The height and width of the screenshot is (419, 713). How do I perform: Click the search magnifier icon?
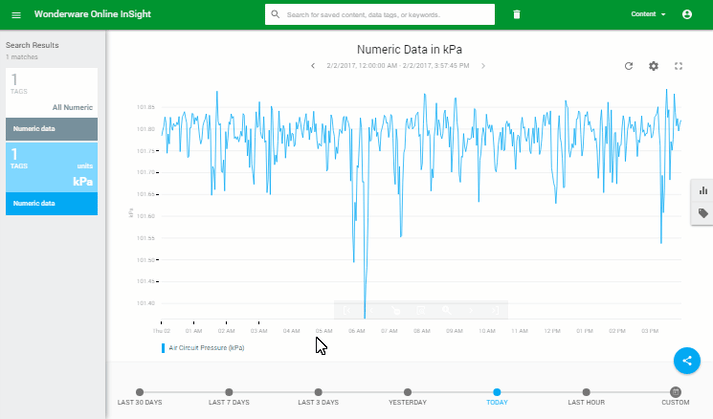(x=275, y=15)
